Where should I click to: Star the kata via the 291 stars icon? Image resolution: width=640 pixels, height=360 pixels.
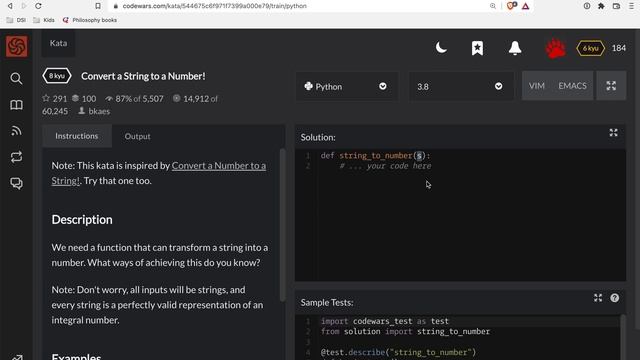[x=46, y=98]
